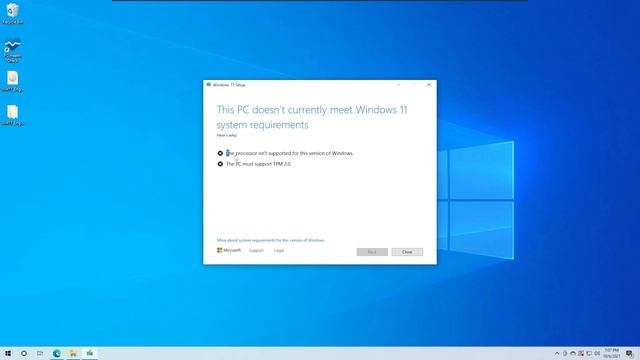The height and width of the screenshot is (360, 640).
Task: Click the processor isn't supported message text
Action: (290, 153)
